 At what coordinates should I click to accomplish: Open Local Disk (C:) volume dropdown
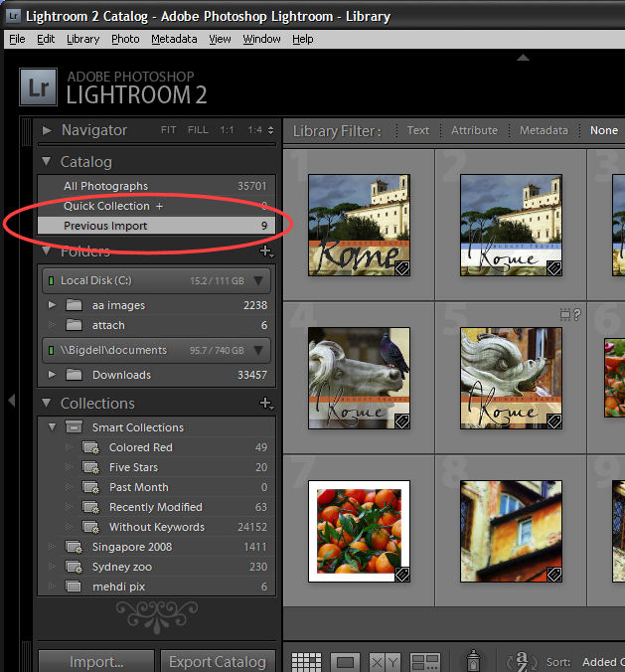(258, 280)
